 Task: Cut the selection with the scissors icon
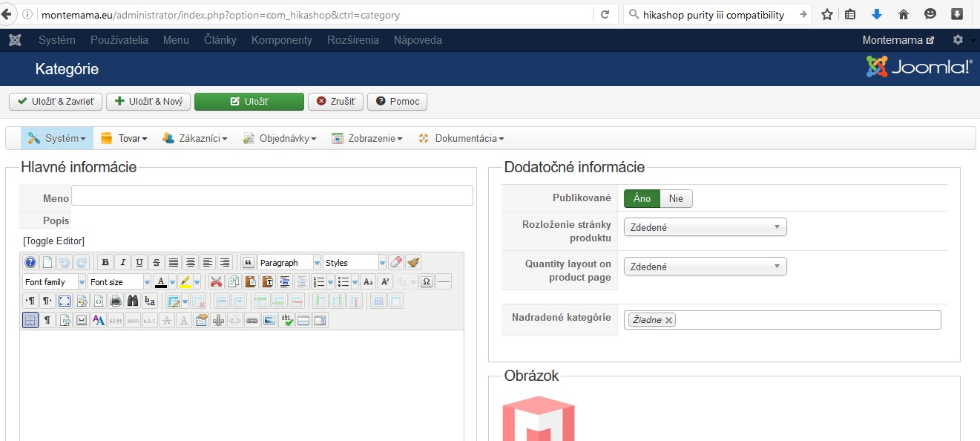216,282
